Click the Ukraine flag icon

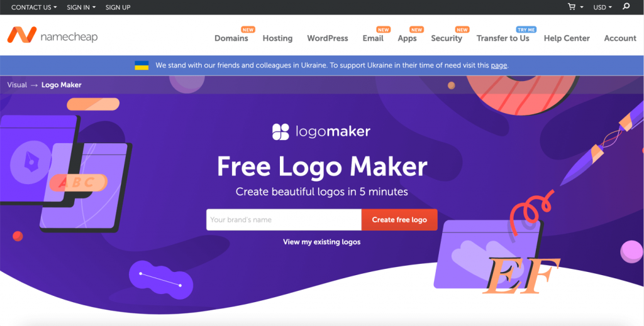pyautogui.click(x=142, y=65)
